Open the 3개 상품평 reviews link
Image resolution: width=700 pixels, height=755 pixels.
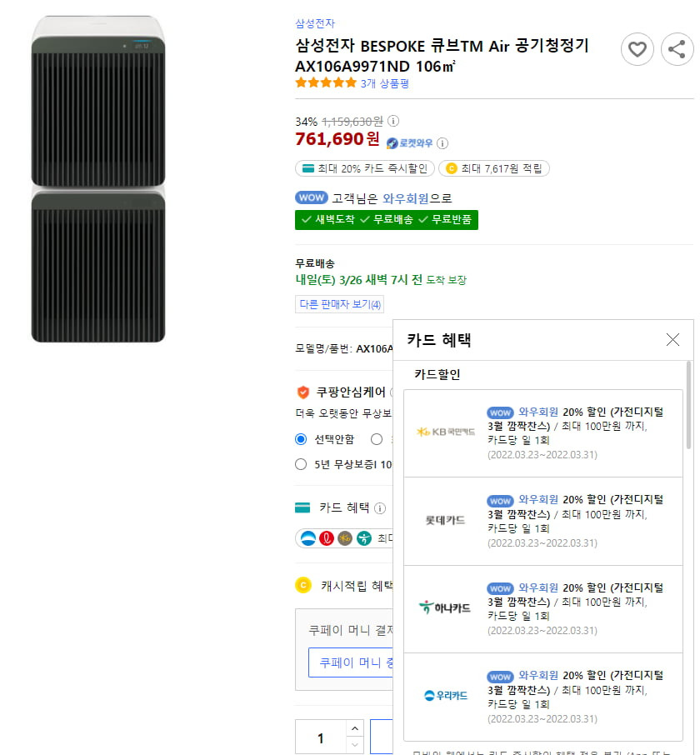[385, 83]
